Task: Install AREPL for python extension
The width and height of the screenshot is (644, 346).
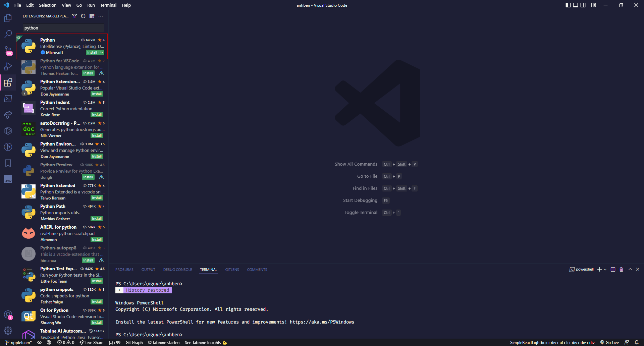Action: pyautogui.click(x=97, y=239)
